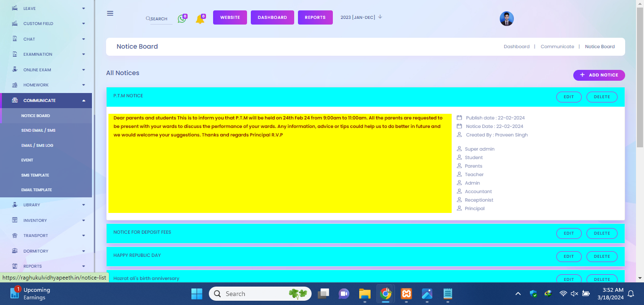Image resolution: width=644 pixels, height=305 pixels.
Task: Open the notification bell icon
Action: (x=200, y=19)
